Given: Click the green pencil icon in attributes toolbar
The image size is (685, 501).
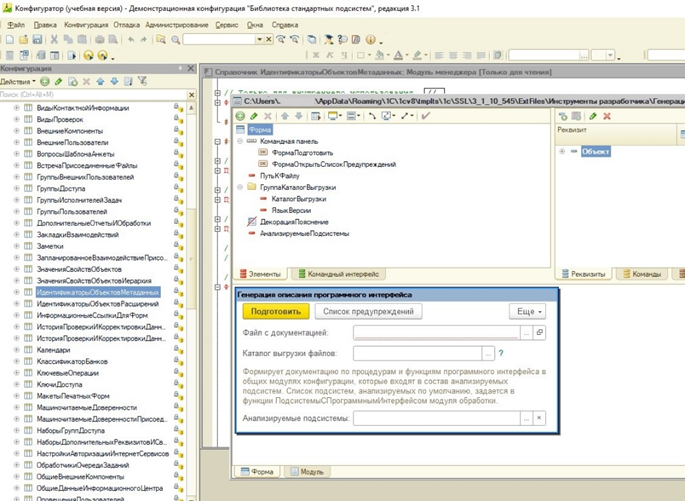Looking at the screenshot, I should coord(593,116).
